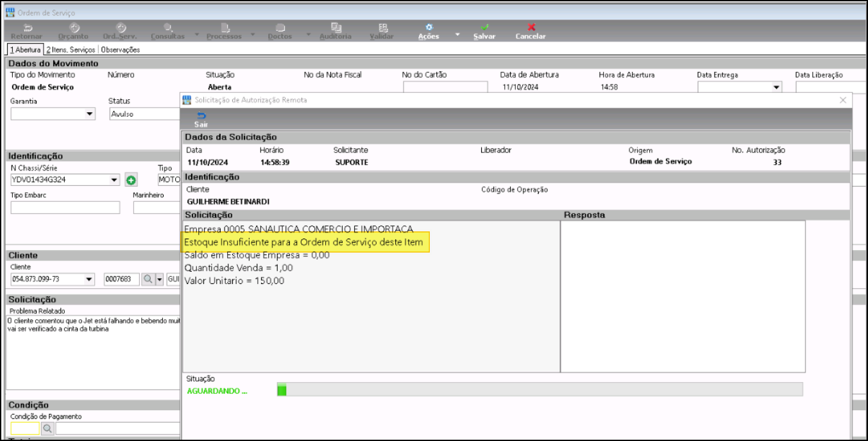This screenshot has height=441, width=868.
Task: Open the small dropdown next to client search
Action: [x=160, y=279]
